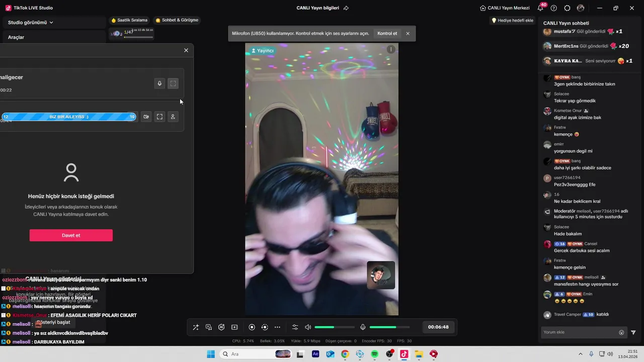Open File Explorer from the taskbar
644x362 pixels.
pos(419,354)
